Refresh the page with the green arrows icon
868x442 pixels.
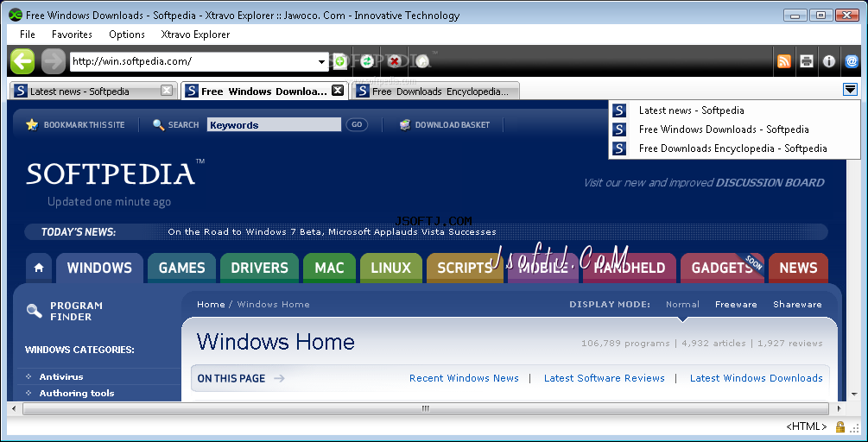click(366, 60)
